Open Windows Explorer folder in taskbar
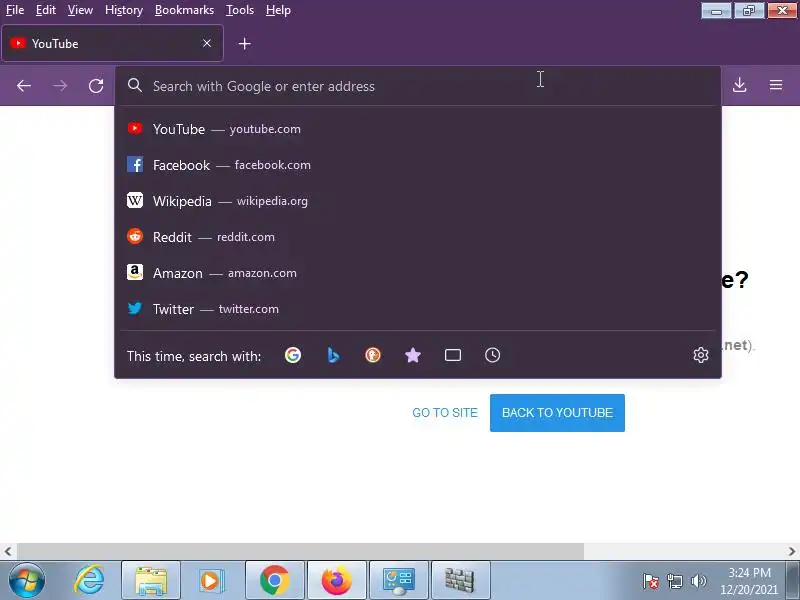 151,581
